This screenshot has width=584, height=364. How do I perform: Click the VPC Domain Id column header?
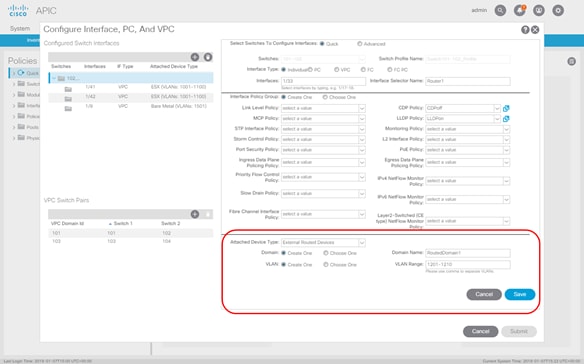[x=67, y=224]
